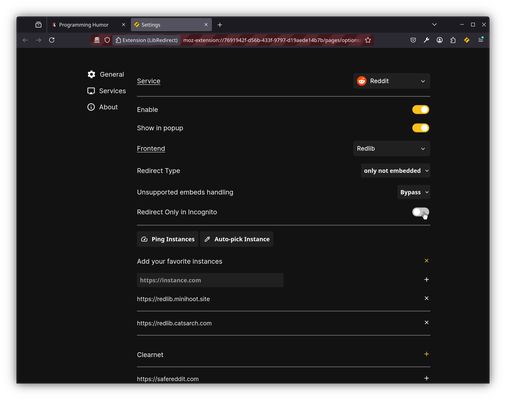Click the yellow X beside favorite instances

426,261
